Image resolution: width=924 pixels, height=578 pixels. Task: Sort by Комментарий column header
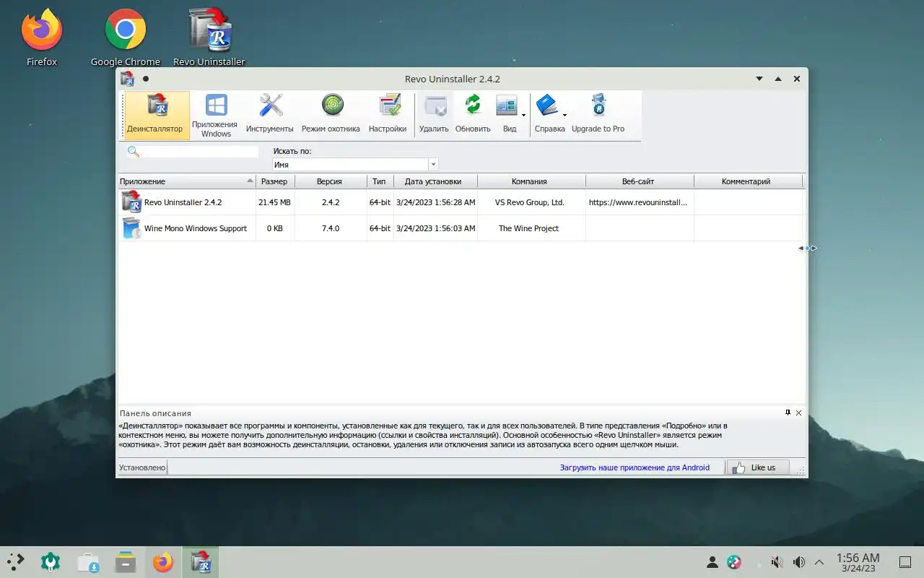coord(747,181)
